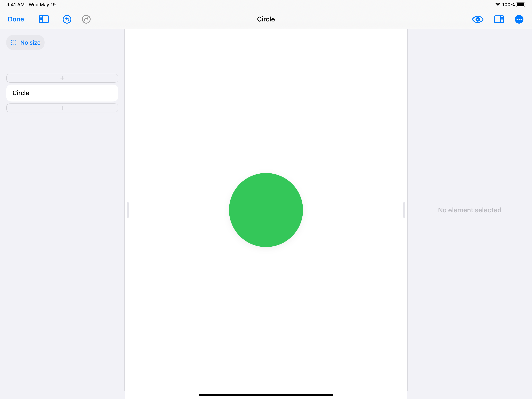Add element above Circle with plus
Screen dimensions: 532x399
click(62, 78)
